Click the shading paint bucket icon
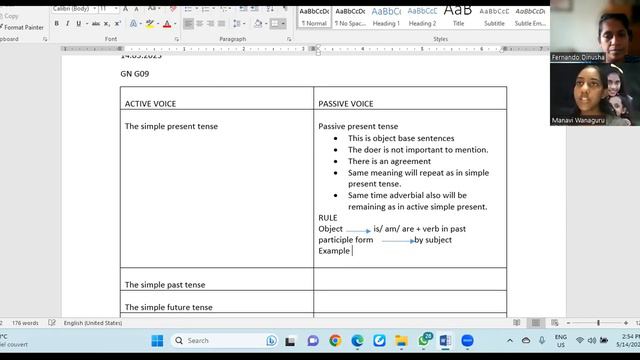Screen dimensions: 640x360 coord(258,24)
